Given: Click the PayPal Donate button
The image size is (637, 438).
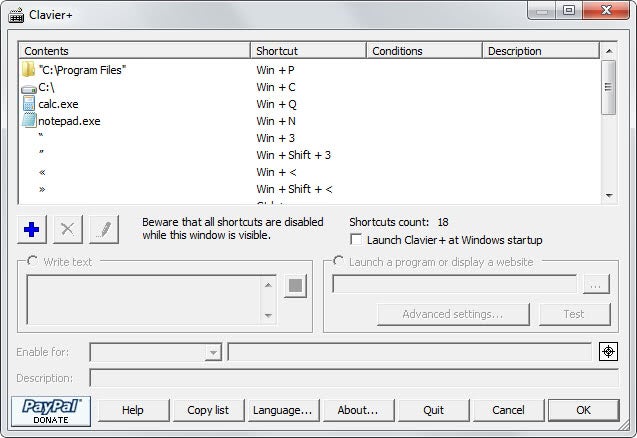Looking at the screenshot, I should click(51, 412).
